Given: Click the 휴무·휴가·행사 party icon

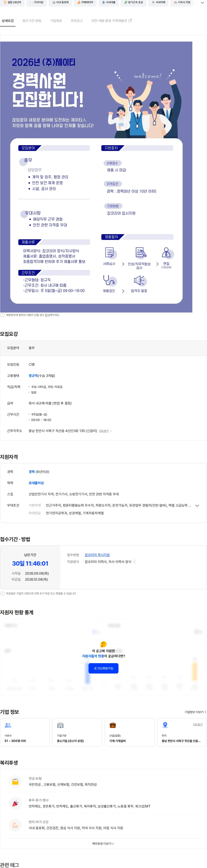Looking at the screenshot, I should click(15, 803).
